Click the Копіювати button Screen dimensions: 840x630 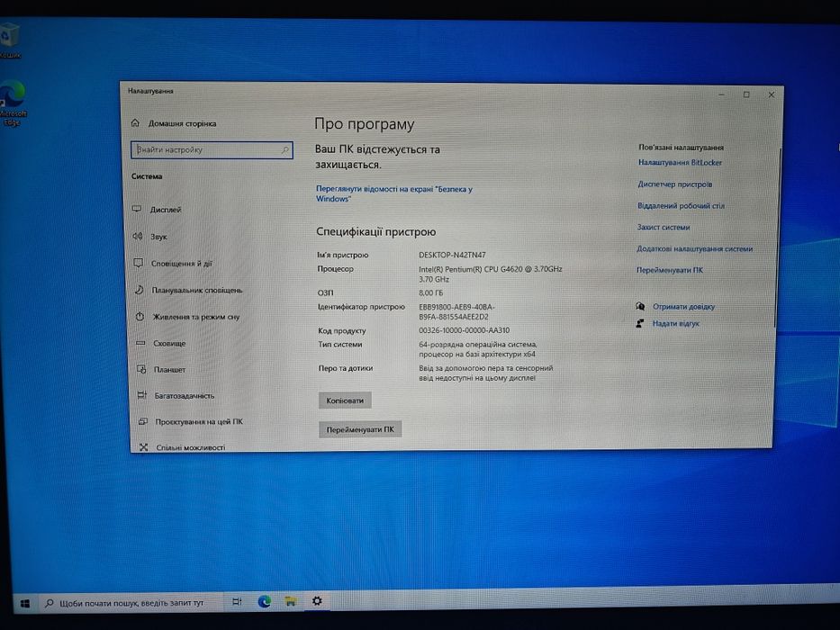[x=345, y=400]
